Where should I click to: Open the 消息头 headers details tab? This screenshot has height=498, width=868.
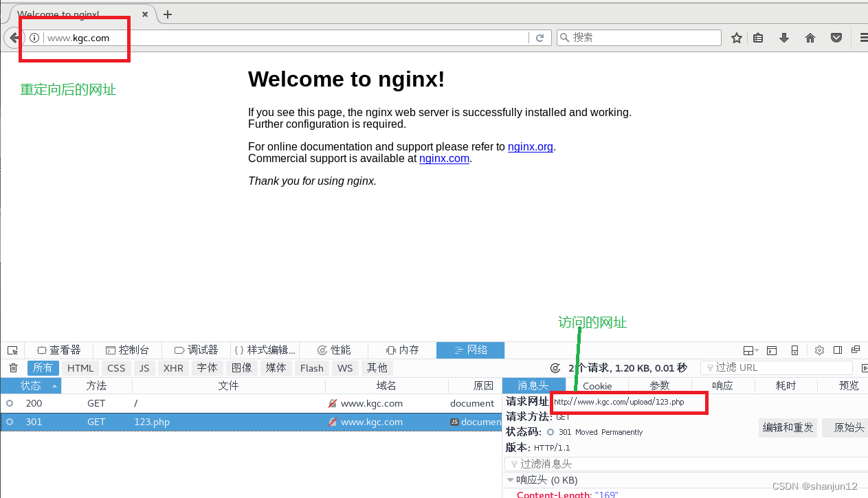coord(534,386)
